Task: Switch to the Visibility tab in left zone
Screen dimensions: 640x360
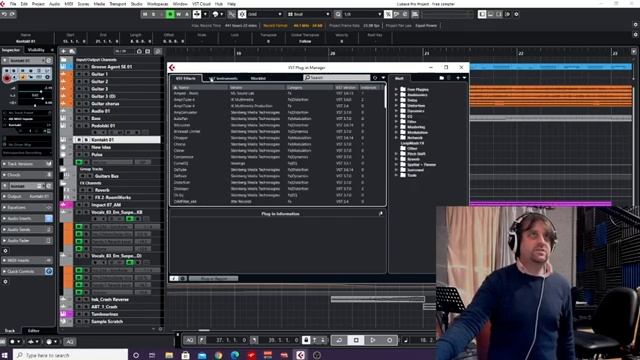Action: (36, 50)
